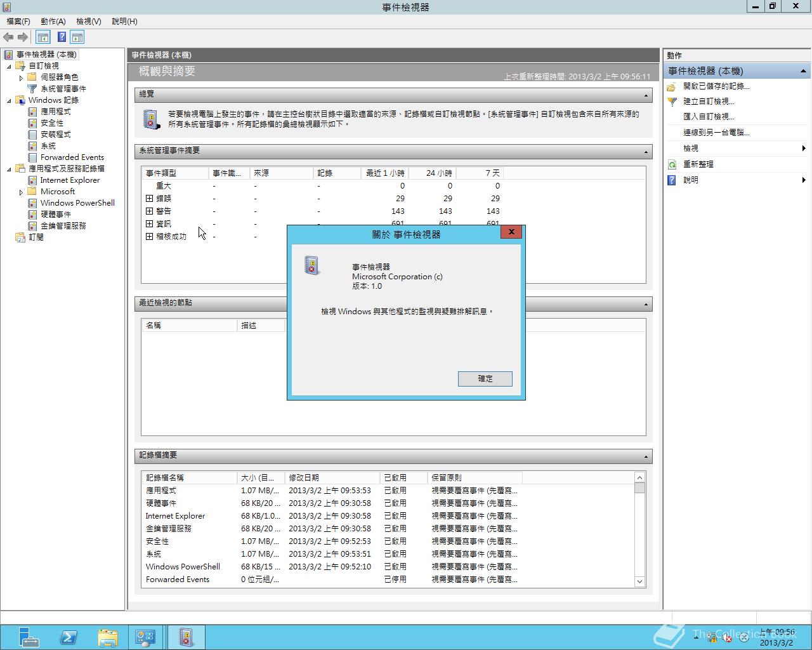Image resolution: width=812 pixels, height=650 pixels.
Task: Open the 安裝程式 log in the tree
Action: pyautogui.click(x=55, y=135)
